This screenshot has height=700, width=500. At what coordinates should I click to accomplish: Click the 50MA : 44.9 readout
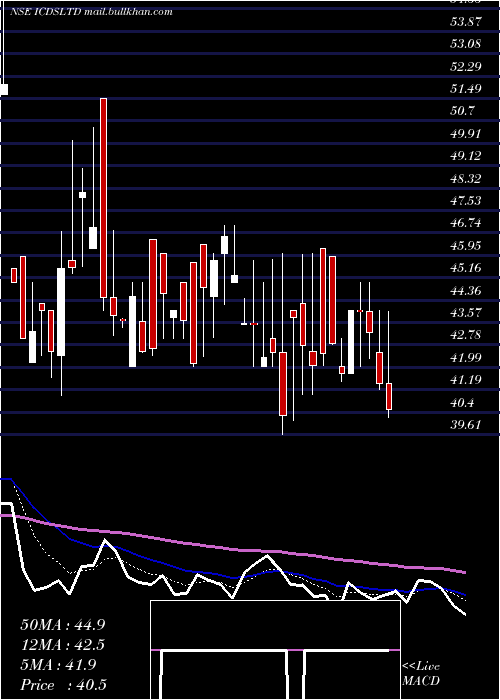pos(63,624)
